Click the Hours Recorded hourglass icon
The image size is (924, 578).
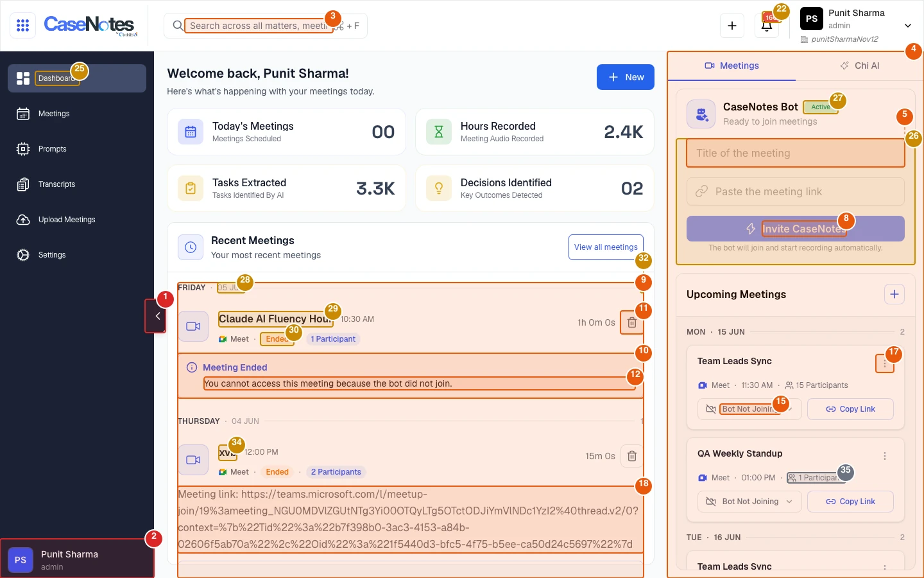tap(439, 132)
